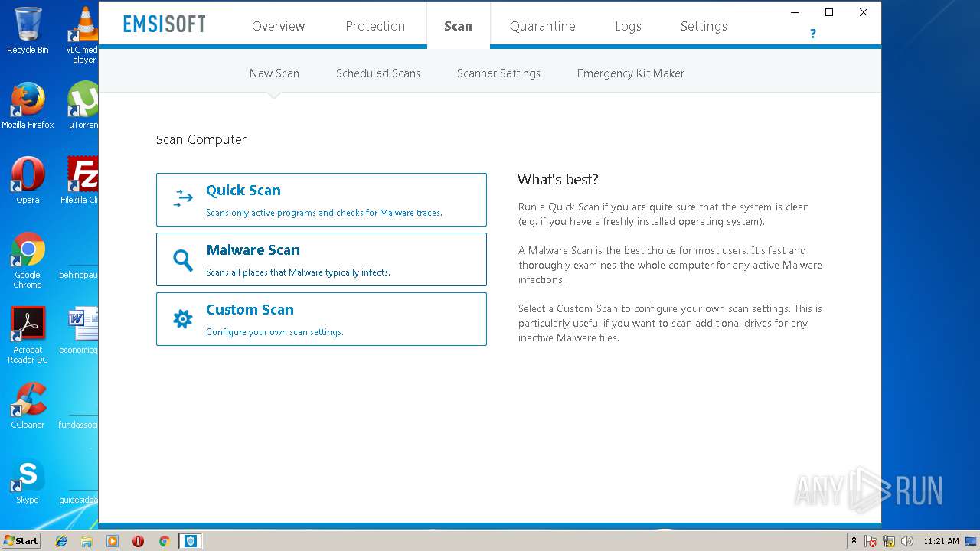Click the Show desktop button

972,541
